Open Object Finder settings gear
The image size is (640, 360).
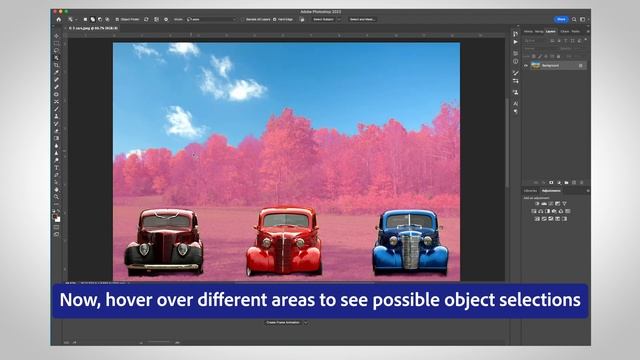click(166, 19)
